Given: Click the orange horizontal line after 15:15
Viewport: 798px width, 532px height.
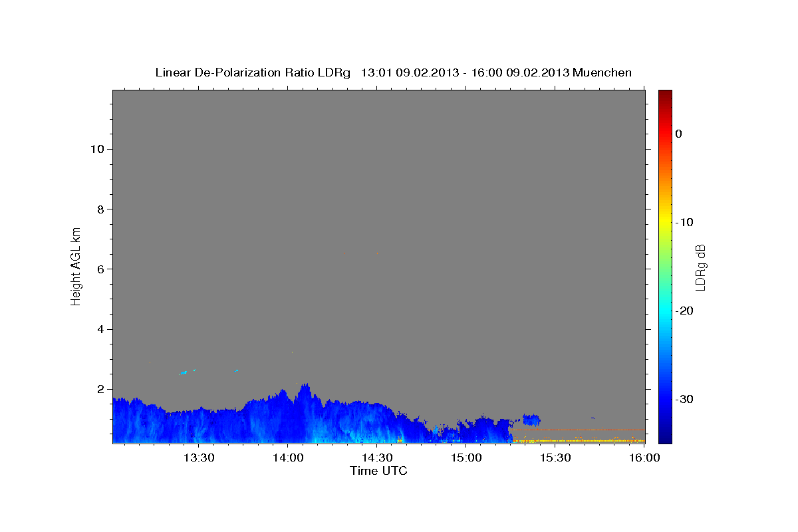Looking at the screenshot, I should click(578, 430).
